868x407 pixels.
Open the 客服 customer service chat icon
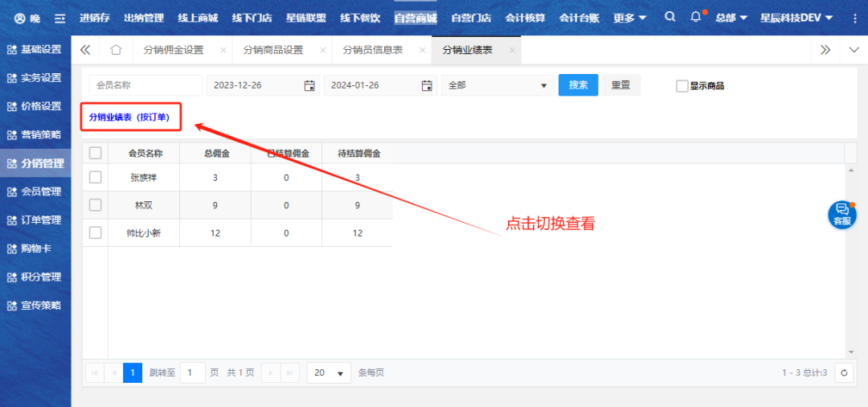click(841, 214)
